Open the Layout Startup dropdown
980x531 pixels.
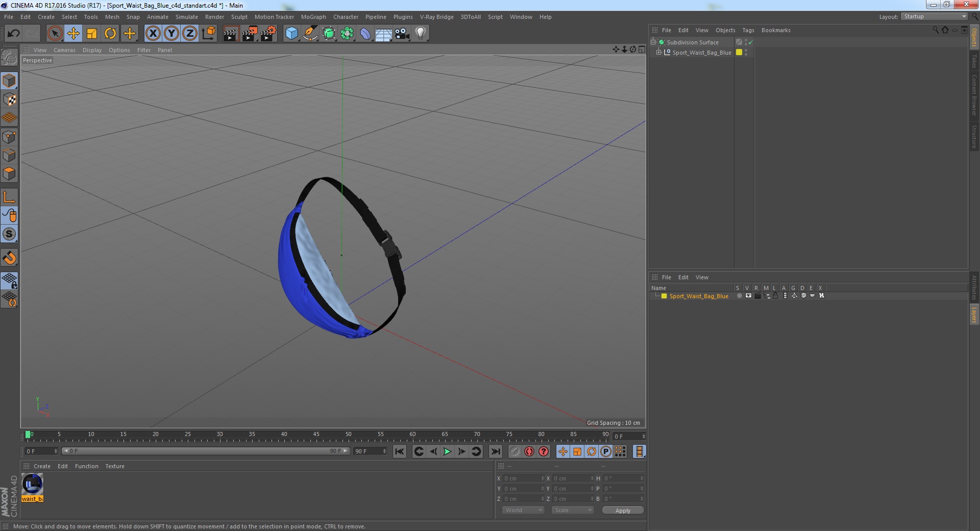click(x=934, y=17)
